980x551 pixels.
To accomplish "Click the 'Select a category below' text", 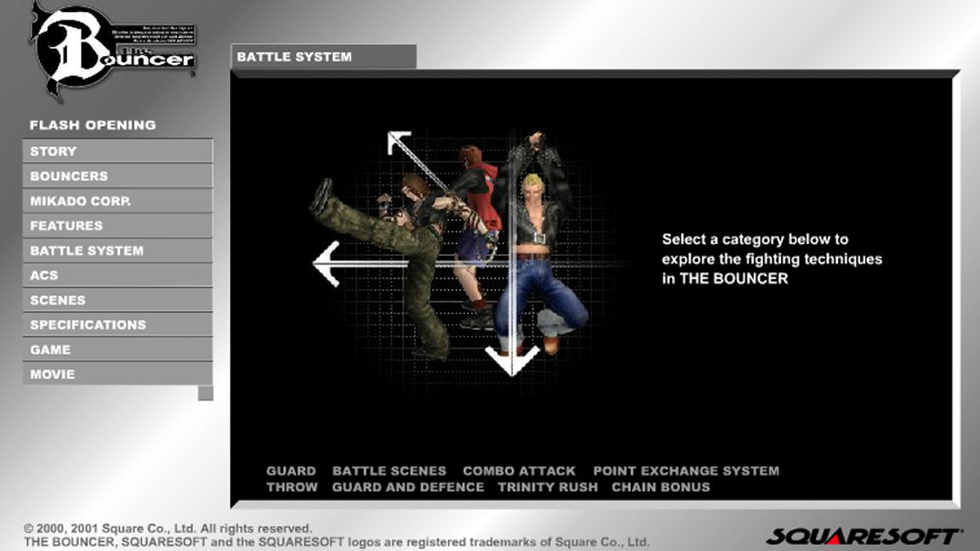I will (x=772, y=258).
